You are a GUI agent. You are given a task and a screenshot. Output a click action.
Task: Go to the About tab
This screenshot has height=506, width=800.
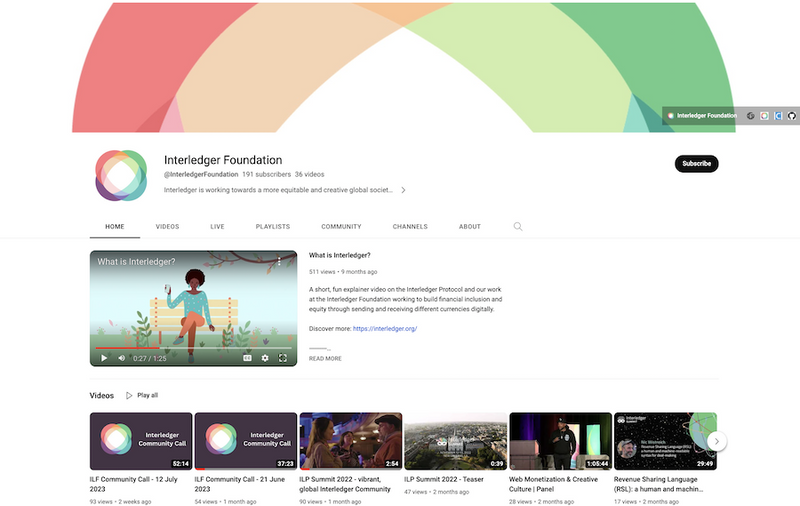coord(470,227)
